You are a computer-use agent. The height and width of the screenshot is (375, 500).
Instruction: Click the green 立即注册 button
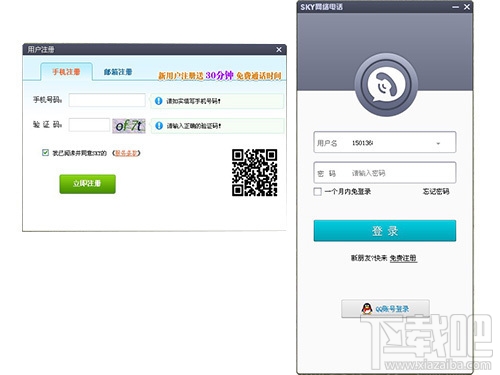(x=87, y=184)
